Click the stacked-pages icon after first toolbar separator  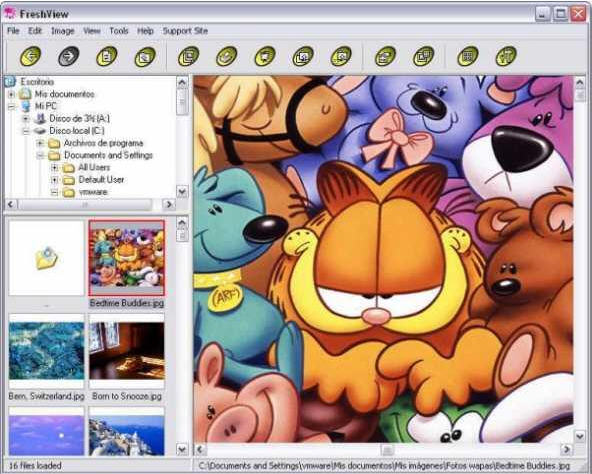[x=188, y=56]
